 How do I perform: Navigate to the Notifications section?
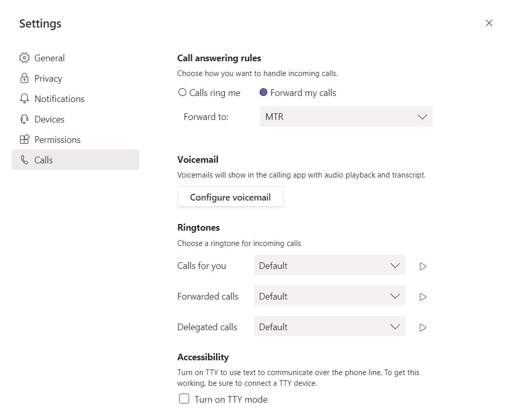(59, 98)
